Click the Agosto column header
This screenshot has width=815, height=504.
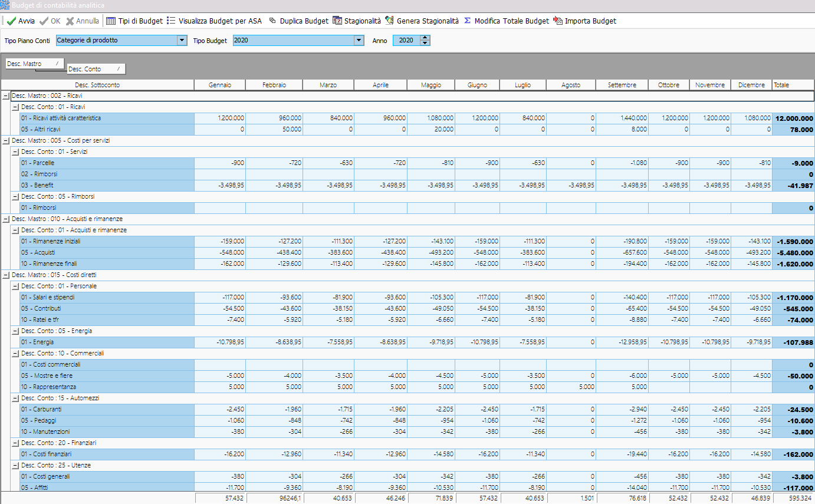tap(571, 85)
